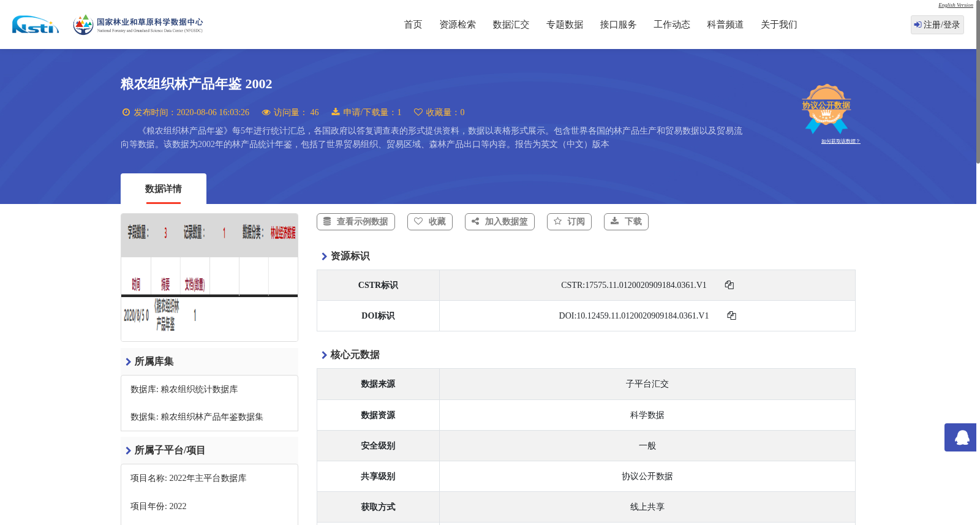Click the title 粮农组织林产品年鉴 2002

point(196,84)
